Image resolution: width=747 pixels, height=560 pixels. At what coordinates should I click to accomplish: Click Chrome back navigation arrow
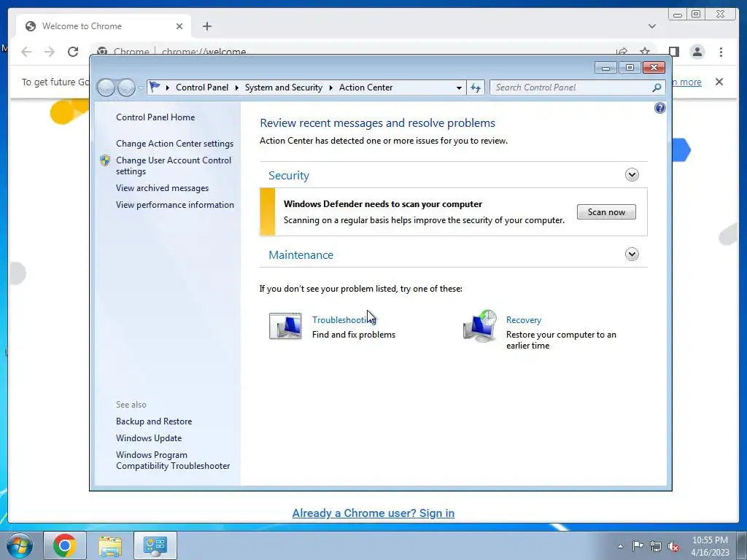(x=26, y=52)
